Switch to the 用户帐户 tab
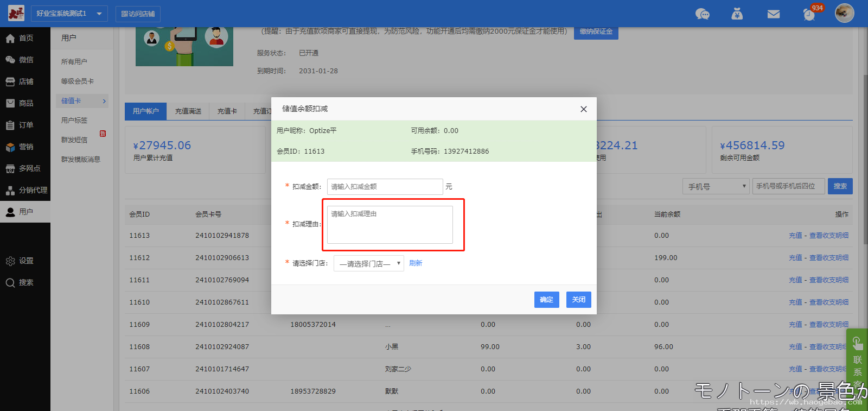 (x=146, y=111)
